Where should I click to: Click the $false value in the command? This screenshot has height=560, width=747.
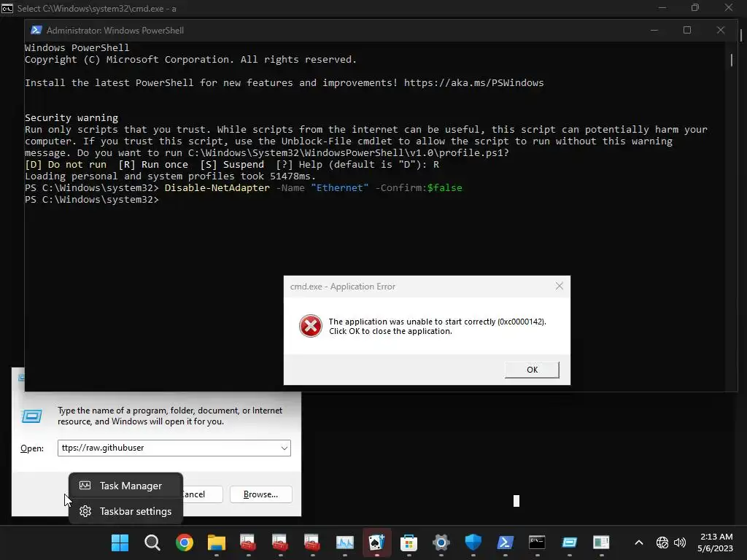(x=444, y=187)
